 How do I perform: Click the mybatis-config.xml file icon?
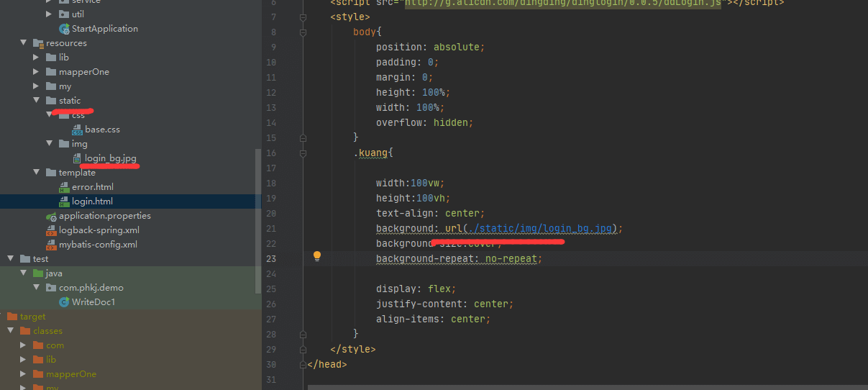51,245
